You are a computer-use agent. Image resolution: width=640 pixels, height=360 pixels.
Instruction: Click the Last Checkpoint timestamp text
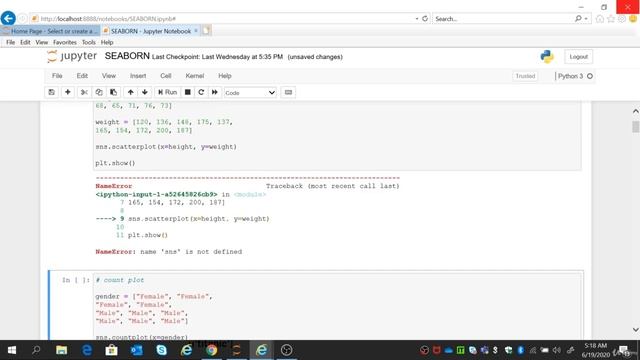click(x=217, y=57)
